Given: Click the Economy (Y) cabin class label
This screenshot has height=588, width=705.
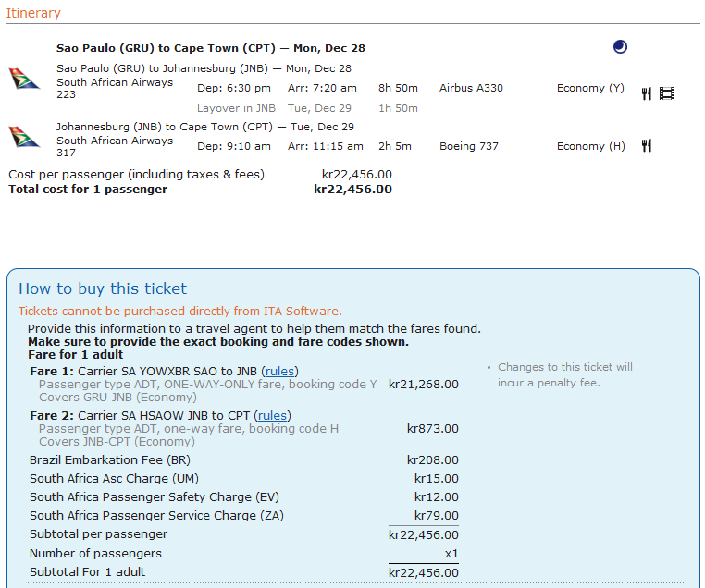Looking at the screenshot, I should click(590, 88).
